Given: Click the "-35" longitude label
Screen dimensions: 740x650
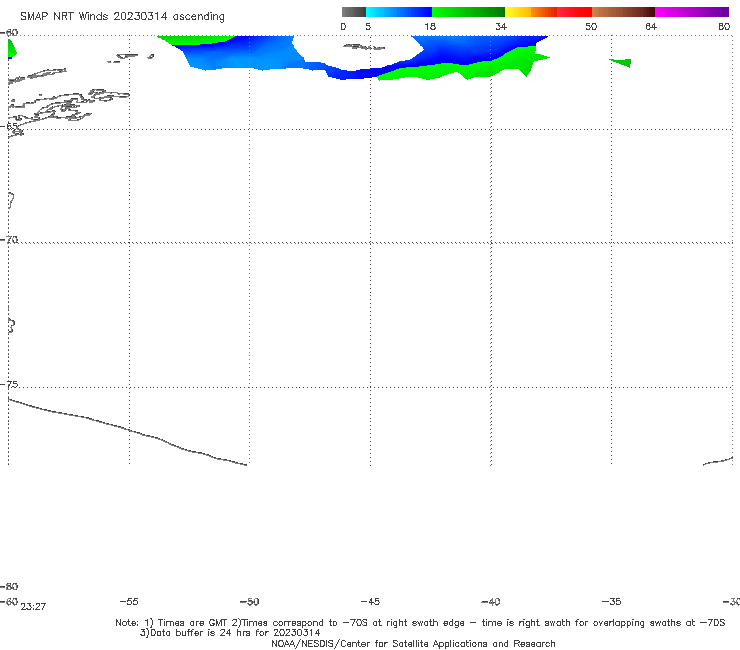Looking at the screenshot, I should 612,601.
